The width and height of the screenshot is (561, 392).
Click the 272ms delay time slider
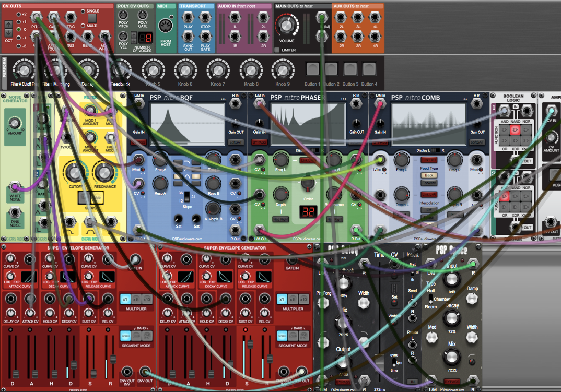pyautogui.click(x=379, y=362)
